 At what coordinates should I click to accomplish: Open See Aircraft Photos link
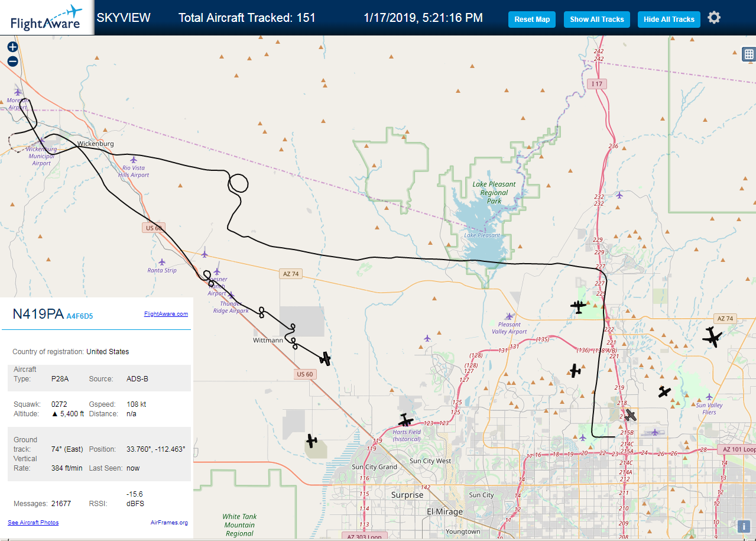(33, 523)
